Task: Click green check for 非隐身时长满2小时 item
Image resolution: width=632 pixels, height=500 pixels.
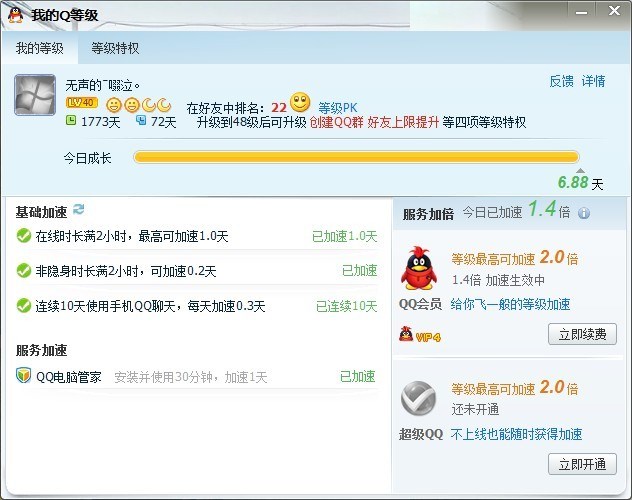Action: click(24, 271)
